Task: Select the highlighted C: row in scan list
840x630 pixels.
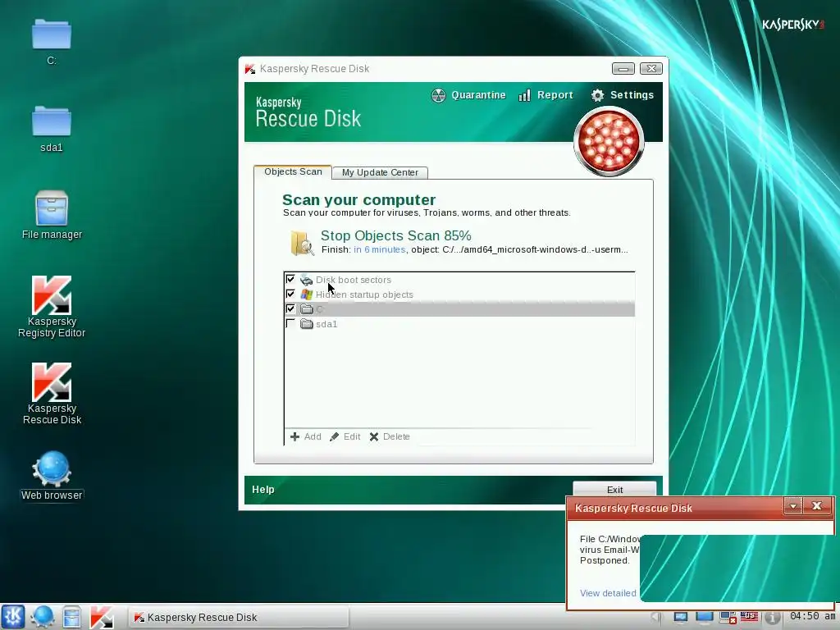Action: coord(459,309)
